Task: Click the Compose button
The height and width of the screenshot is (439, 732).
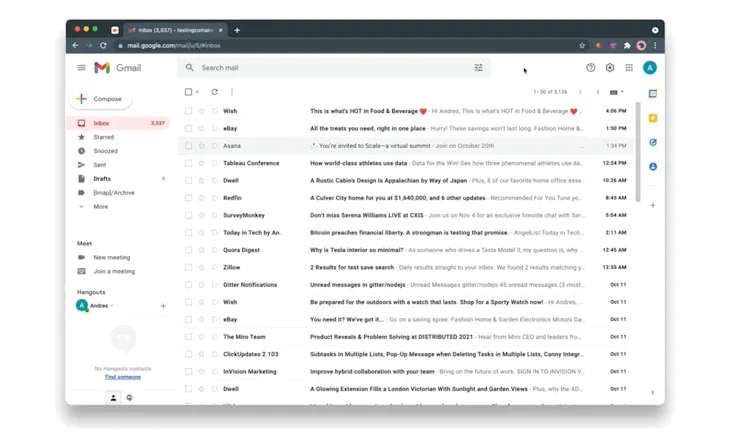Action: coord(101,99)
